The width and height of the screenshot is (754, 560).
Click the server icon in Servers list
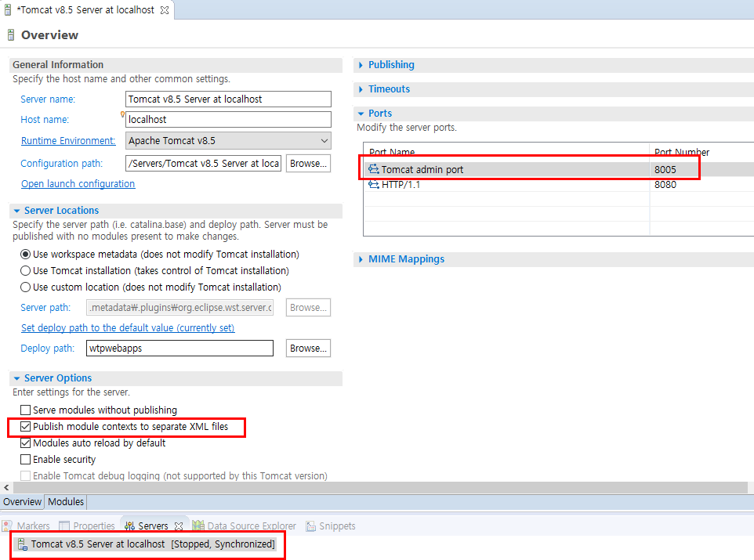click(x=23, y=544)
